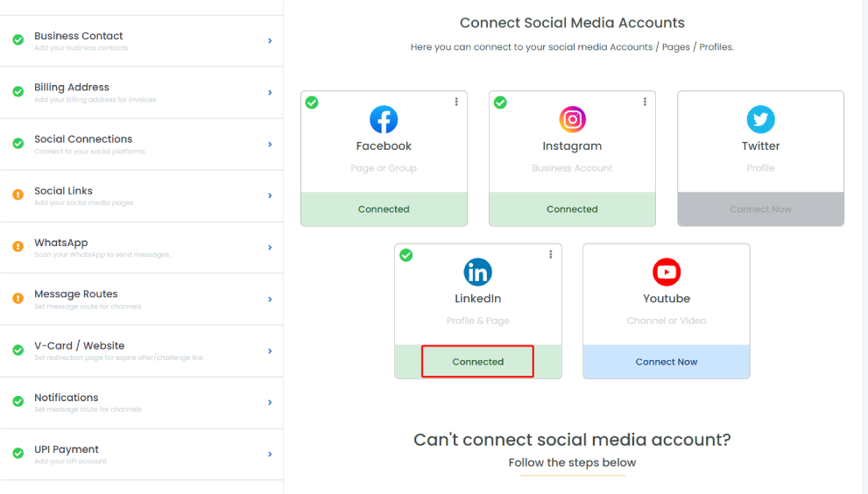This screenshot has height=494, width=868.
Task: Click the disabled Twitter Connect Now button
Action: [760, 208]
